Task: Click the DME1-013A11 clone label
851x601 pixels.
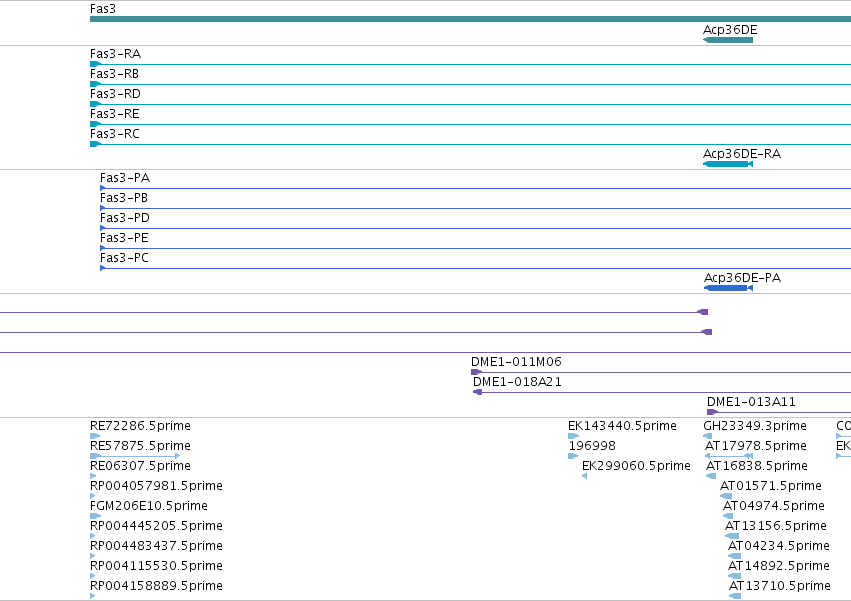Action: point(751,402)
